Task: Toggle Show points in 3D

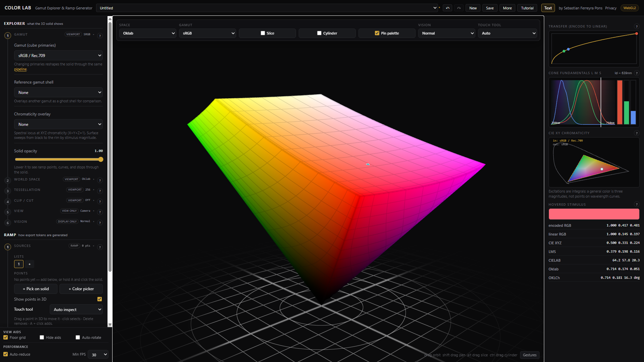Action: (x=99, y=299)
